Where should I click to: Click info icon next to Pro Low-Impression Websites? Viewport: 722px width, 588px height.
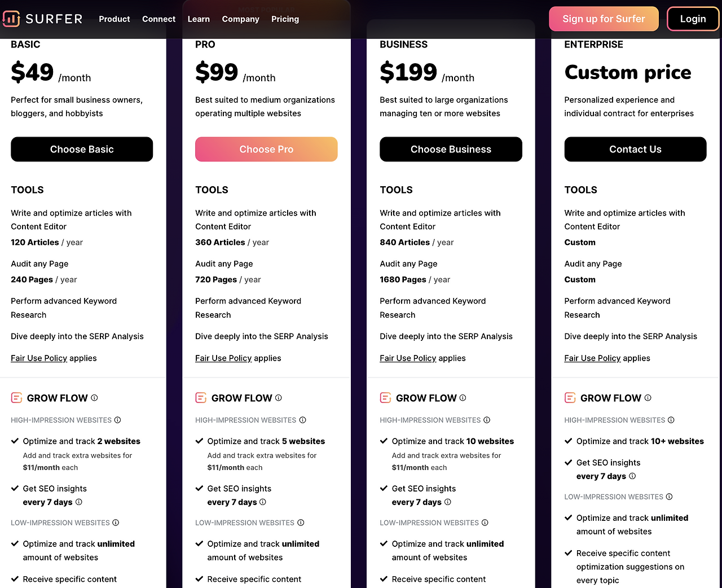(301, 523)
